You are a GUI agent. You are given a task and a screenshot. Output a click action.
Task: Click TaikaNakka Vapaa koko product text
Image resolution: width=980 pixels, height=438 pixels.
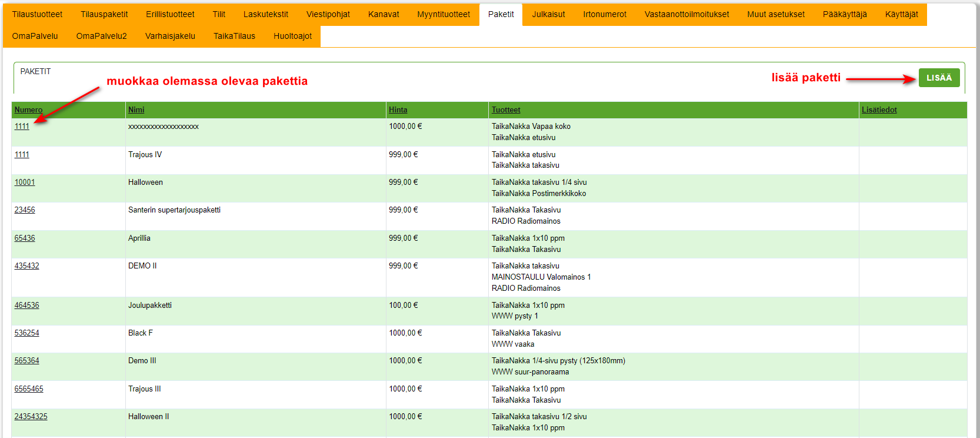pyautogui.click(x=531, y=127)
